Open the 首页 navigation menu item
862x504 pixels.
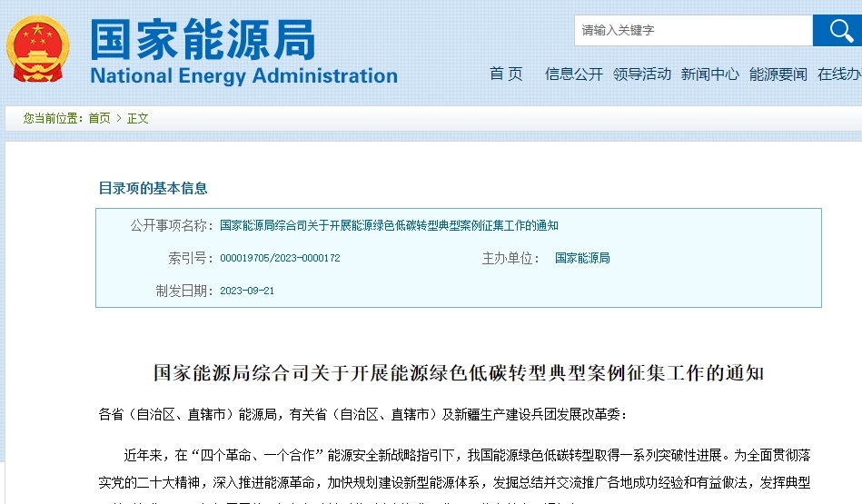[x=506, y=74]
